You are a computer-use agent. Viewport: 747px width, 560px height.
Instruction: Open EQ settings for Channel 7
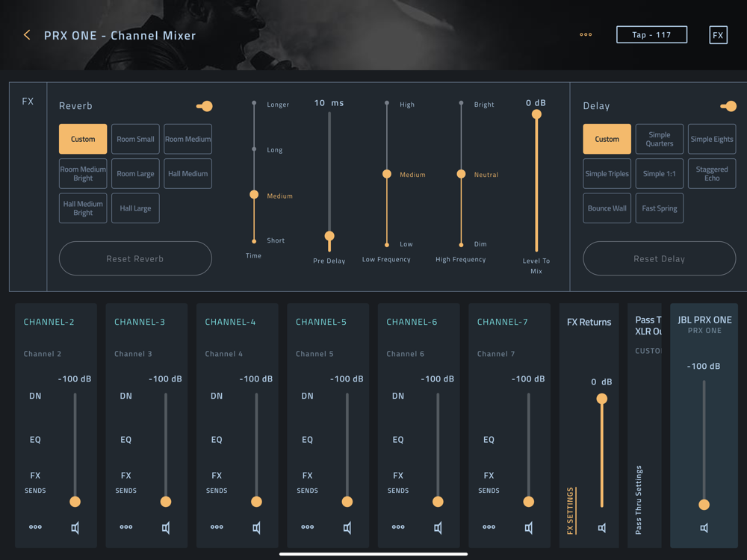pos(489,440)
